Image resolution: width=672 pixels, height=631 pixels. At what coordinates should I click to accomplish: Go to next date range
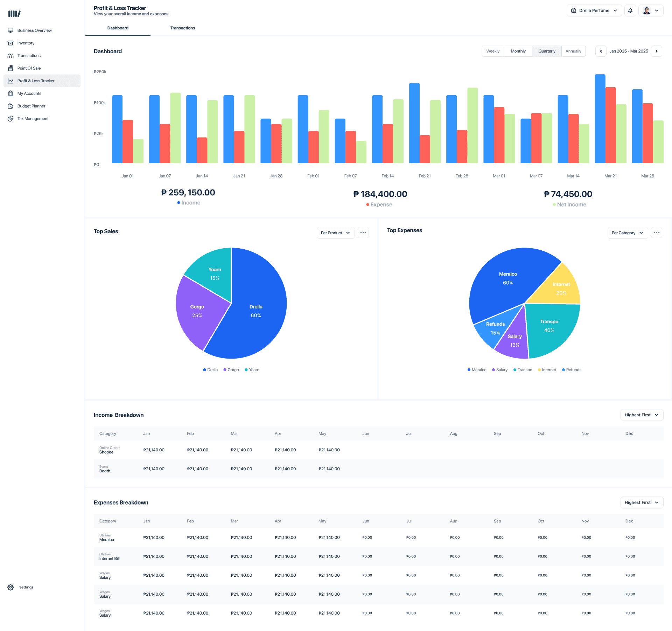click(x=657, y=51)
